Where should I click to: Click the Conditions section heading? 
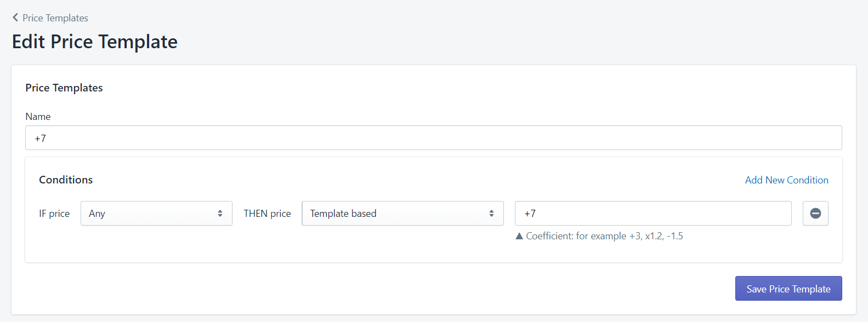click(66, 180)
